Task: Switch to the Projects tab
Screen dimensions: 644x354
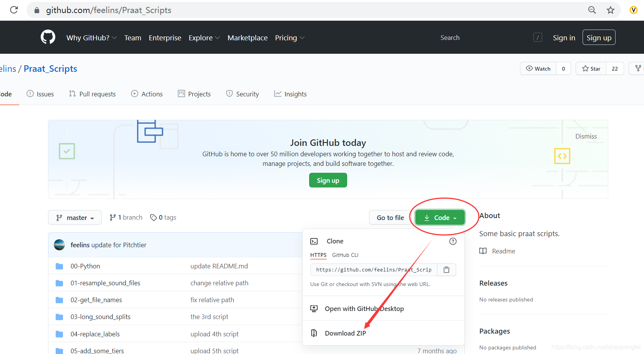Action: coord(194,94)
